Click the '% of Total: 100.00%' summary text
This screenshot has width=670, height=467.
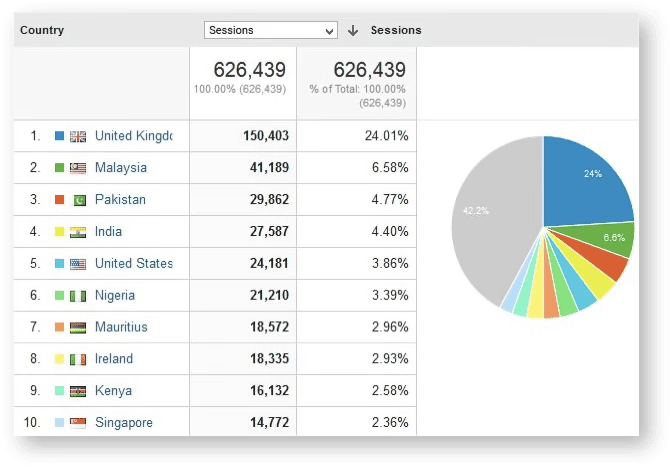click(x=358, y=89)
